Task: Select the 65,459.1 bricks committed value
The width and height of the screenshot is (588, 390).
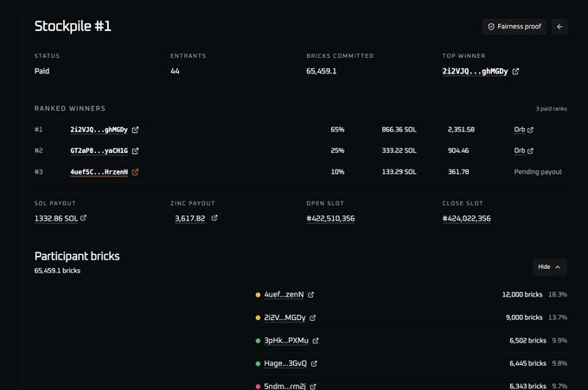Action: click(321, 71)
